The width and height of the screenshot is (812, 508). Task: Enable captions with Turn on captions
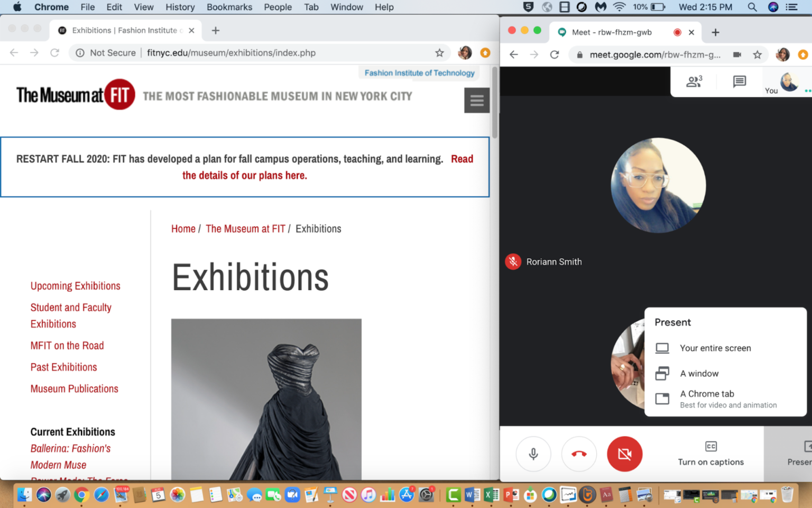point(710,454)
